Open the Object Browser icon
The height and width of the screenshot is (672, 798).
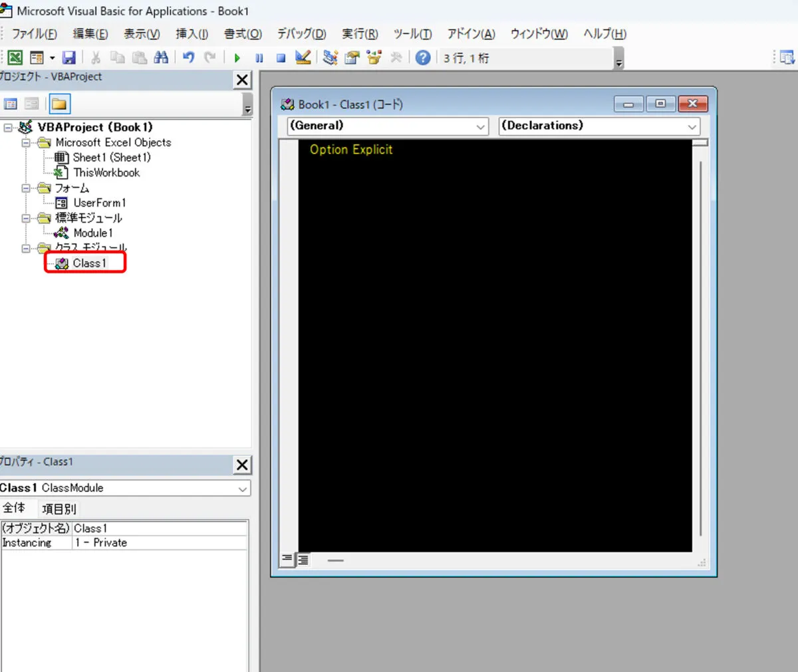(x=374, y=58)
